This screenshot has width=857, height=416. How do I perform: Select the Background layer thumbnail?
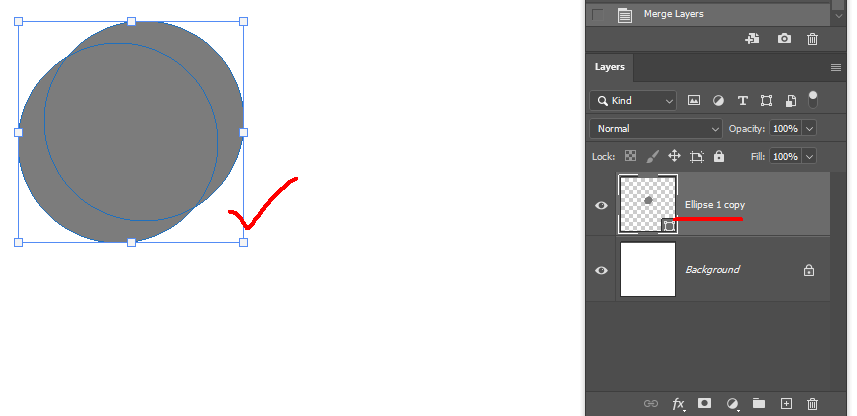(648, 269)
